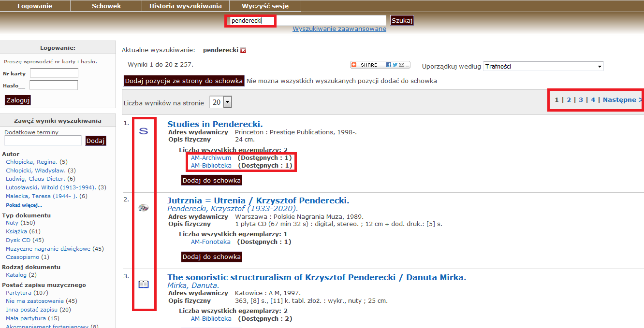The image size is (644, 328).
Task: Open the Schowek menu item
Action: click(106, 6)
